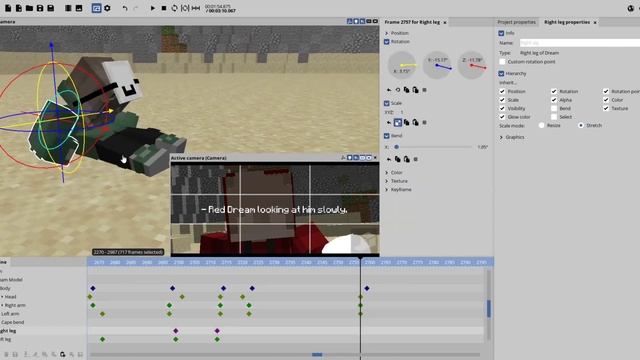
Task: Switch to Right leg properties tab
Action: coord(567,22)
